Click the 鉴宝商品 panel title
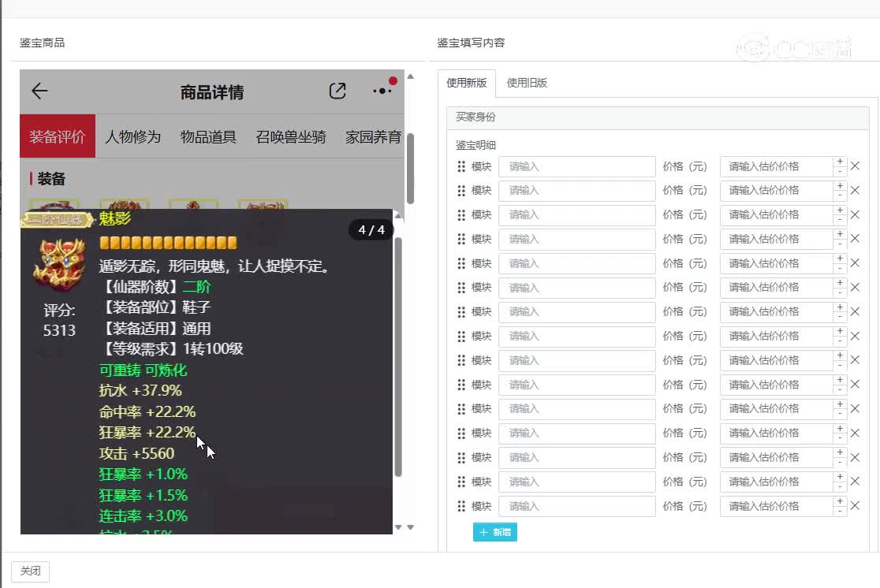The height and width of the screenshot is (588, 880). (x=42, y=43)
